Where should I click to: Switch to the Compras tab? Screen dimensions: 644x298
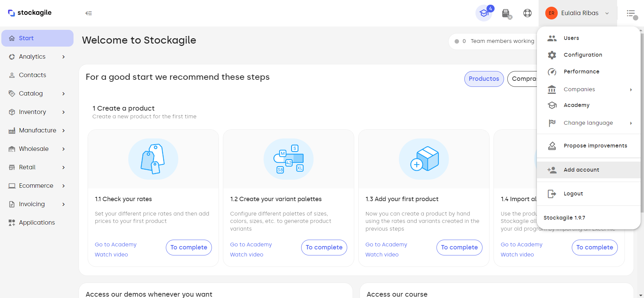pyautogui.click(x=522, y=79)
